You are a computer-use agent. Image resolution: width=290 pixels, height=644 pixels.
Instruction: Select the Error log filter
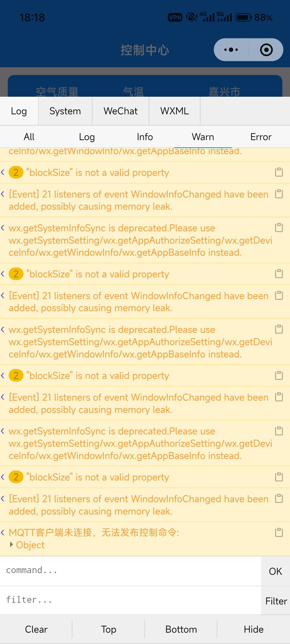coord(261,137)
